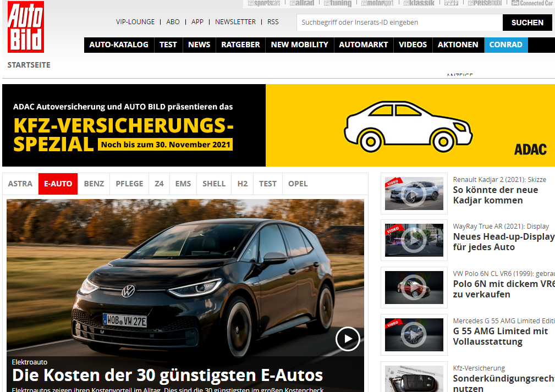
Task: Select the SHELL tab
Action: tap(214, 184)
